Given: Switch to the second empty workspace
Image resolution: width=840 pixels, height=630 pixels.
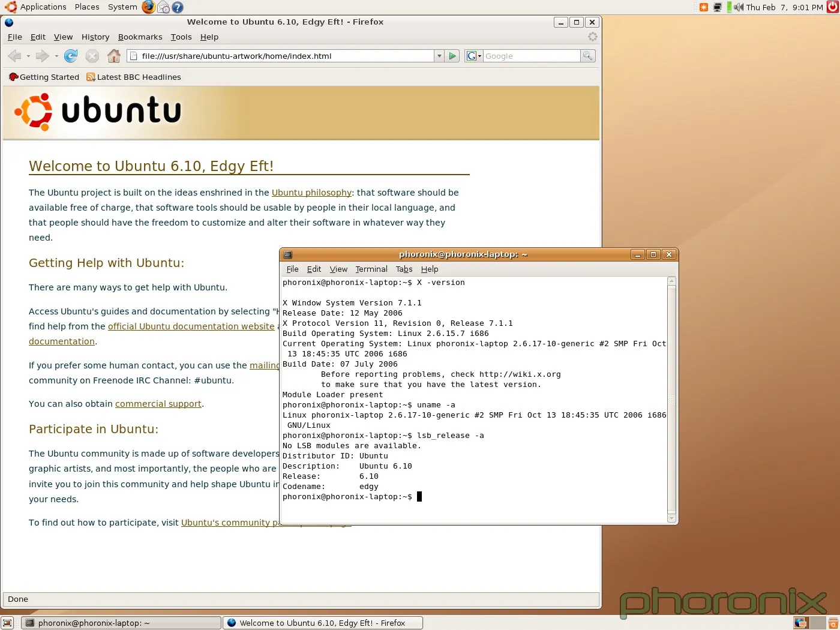Looking at the screenshot, I should (x=817, y=623).
